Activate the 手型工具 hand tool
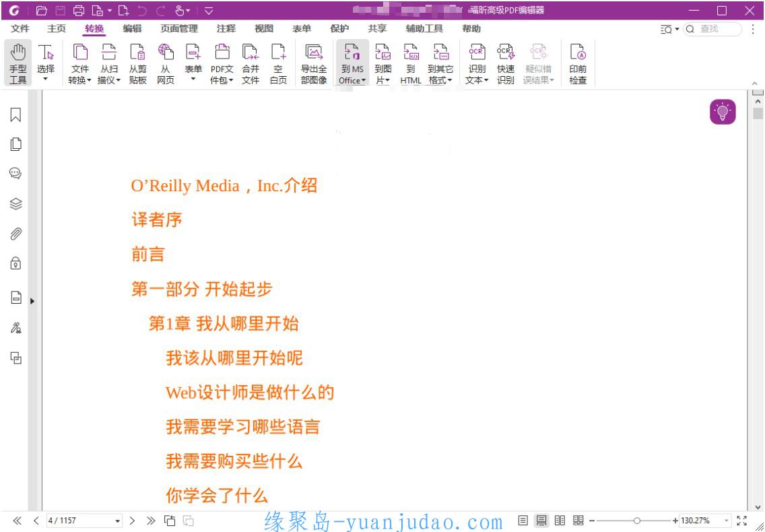 tap(18, 63)
